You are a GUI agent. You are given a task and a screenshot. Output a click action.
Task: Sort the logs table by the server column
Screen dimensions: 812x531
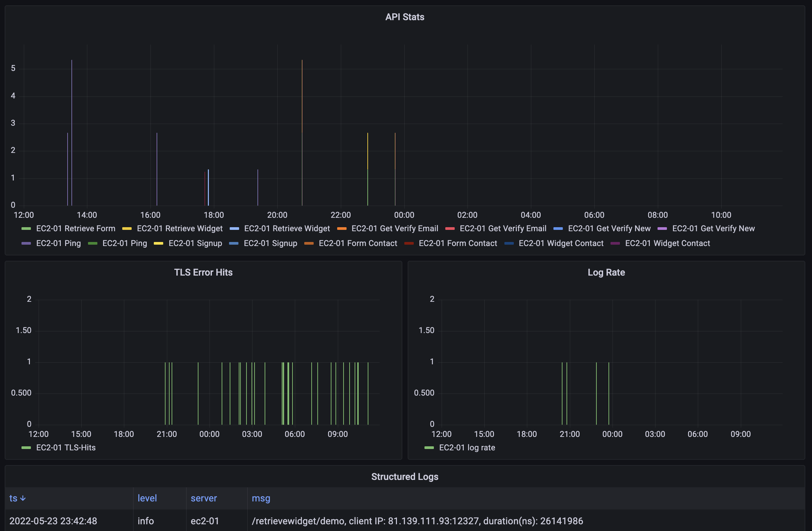(x=204, y=498)
